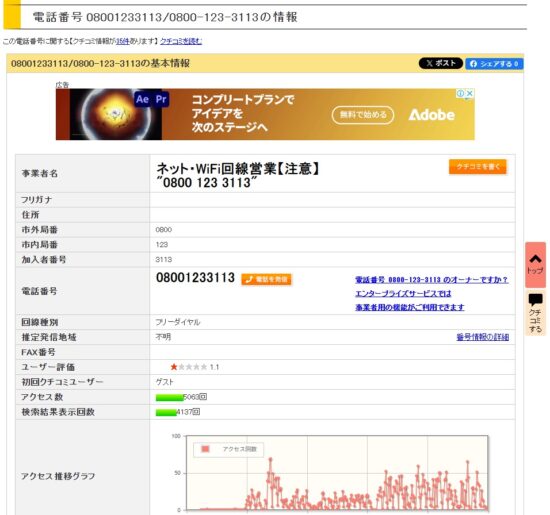Image resolution: width=550 pixels, height=515 pixels.
Task: Click the トップ up-arrow button
Action: 535,265
